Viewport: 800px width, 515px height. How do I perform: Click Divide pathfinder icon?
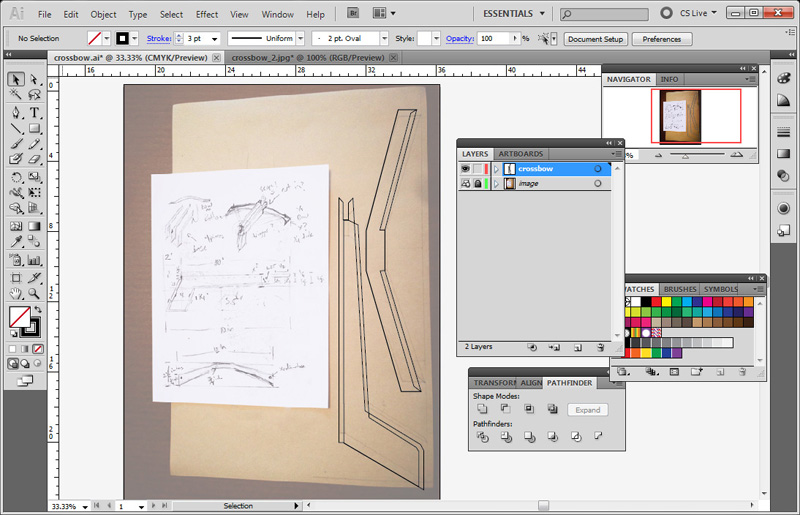[482, 436]
